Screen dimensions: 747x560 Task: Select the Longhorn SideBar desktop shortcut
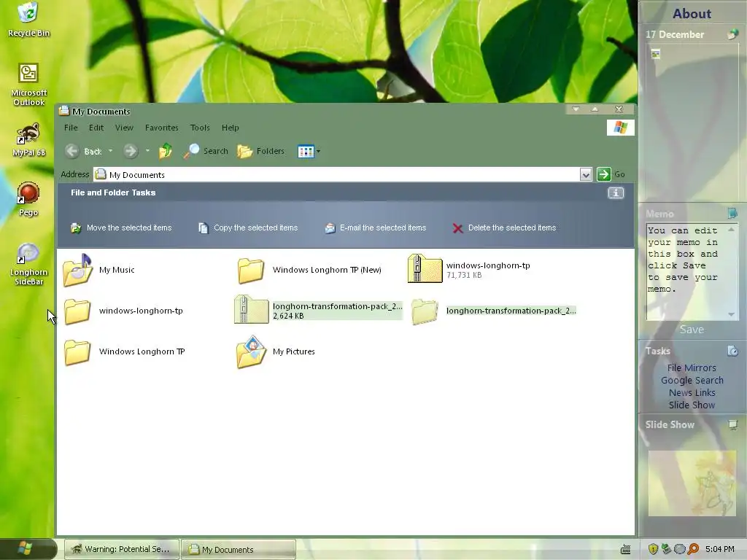(x=28, y=264)
